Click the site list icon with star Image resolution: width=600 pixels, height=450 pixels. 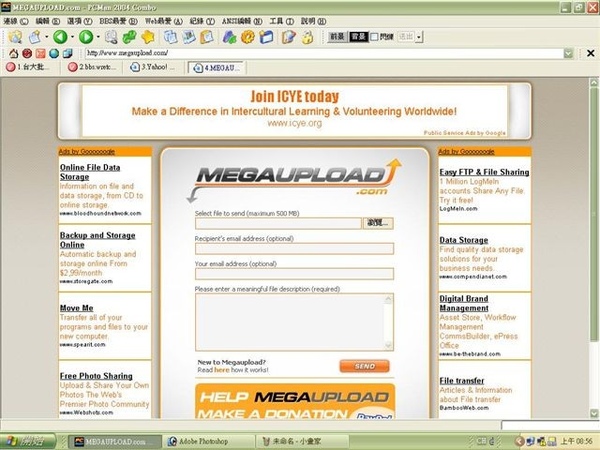click(x=15, y=37)
